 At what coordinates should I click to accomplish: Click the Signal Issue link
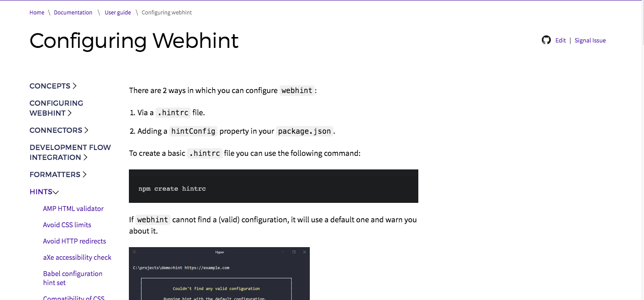(590, 40)
